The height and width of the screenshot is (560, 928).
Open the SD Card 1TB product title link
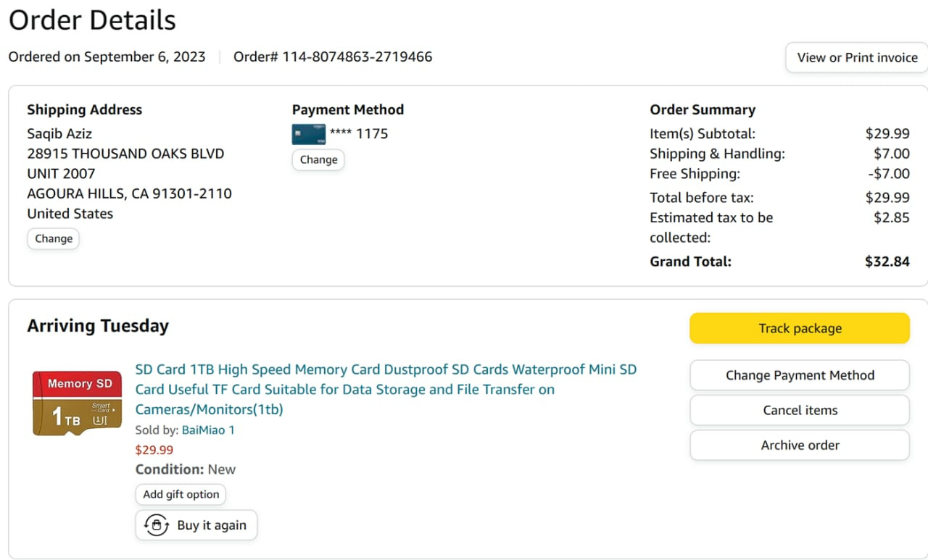coord(386,389)
